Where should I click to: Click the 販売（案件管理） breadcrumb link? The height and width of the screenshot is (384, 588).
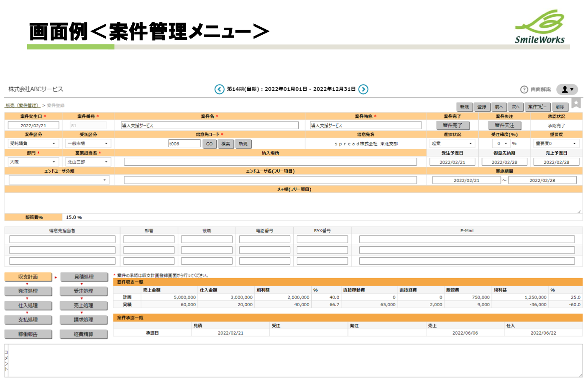[23, 105]
